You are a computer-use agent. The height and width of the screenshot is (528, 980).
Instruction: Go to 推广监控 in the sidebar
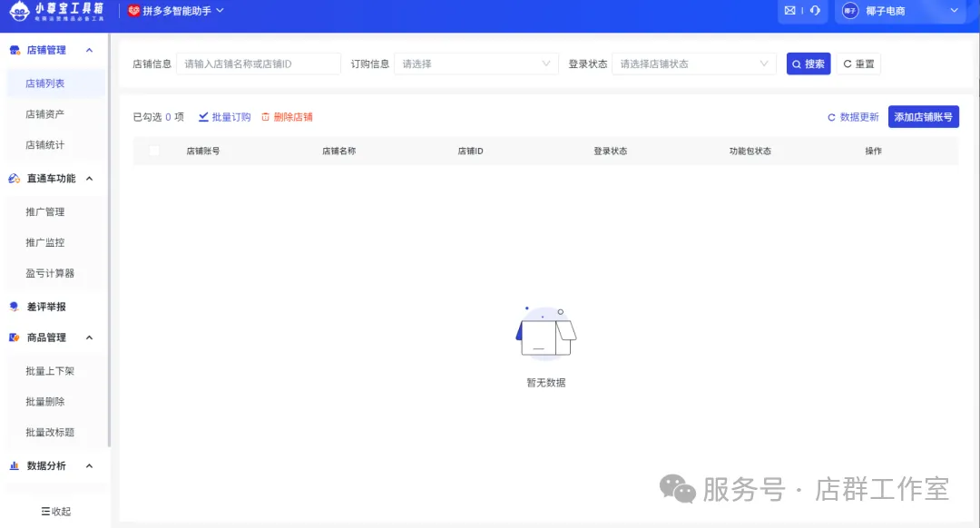(44, 243)
